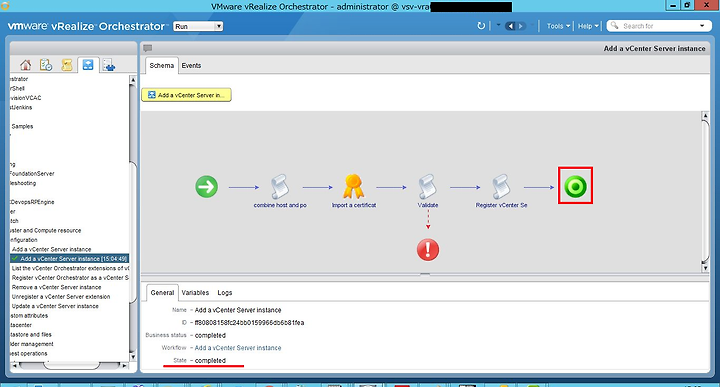The image size is (720, 387).
Task: Select 'Unregister a vCenter Server extension' item
Action: pos(61,297)
